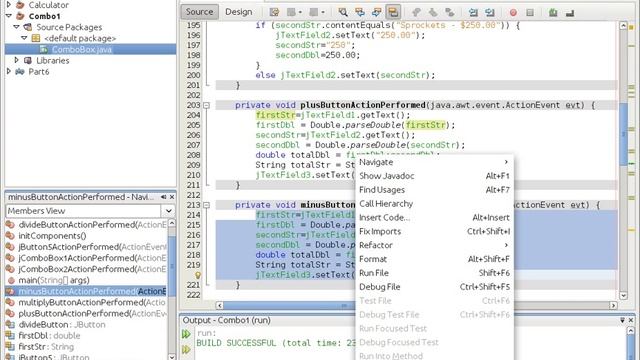Image resolution: width=640 pixels, height=360 pixels.
Task: Choose Find Usages from context menu
Action: point(434,190)
